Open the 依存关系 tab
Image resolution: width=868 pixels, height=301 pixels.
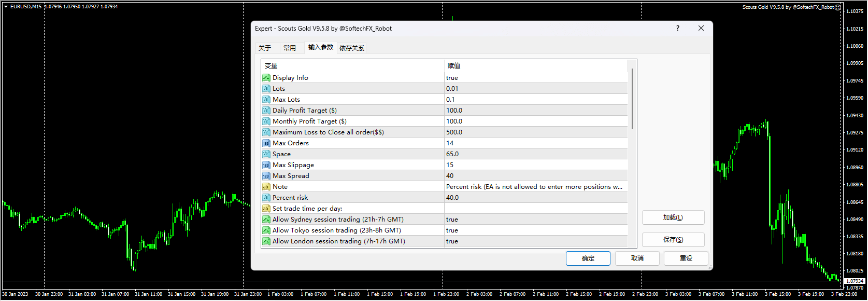[x=352, y=48]
